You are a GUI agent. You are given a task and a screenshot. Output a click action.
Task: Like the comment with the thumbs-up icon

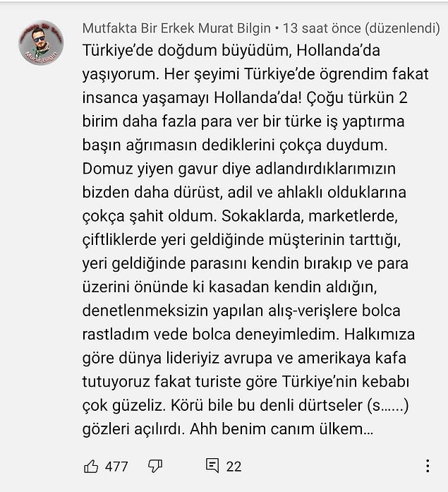(91, 467)
